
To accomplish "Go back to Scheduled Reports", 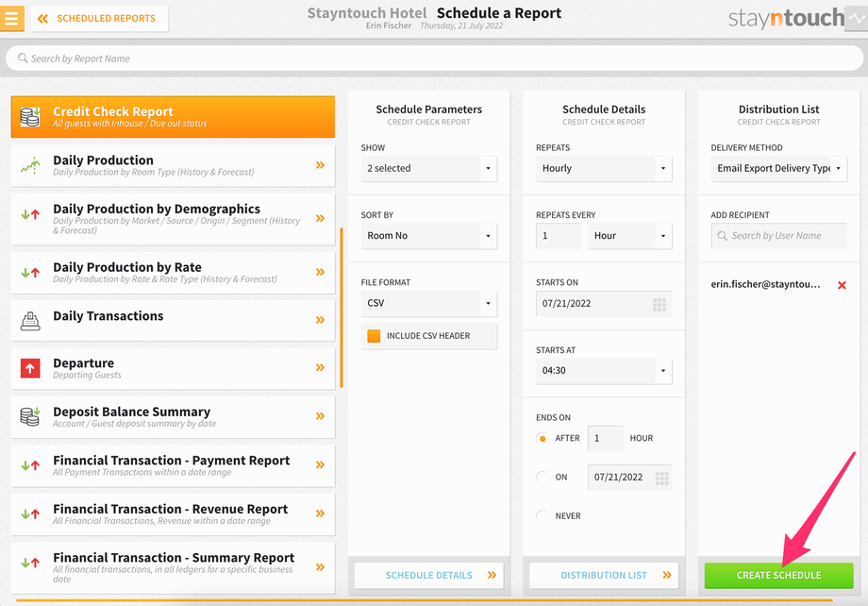I will pyautogui.click(x=100, y=18).
